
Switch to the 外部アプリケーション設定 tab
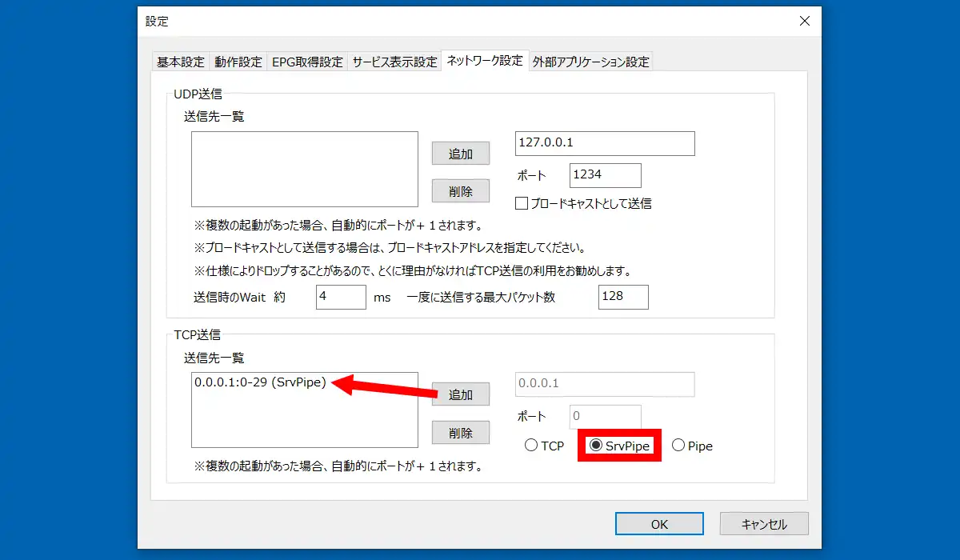click(x=590, y=62)
